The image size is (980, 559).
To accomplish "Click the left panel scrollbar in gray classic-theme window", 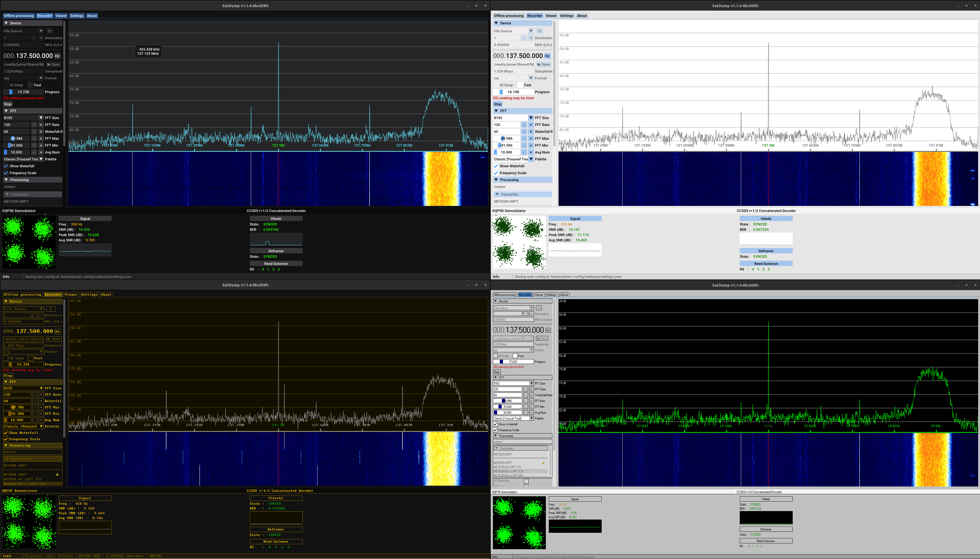I will pos(554,374).
